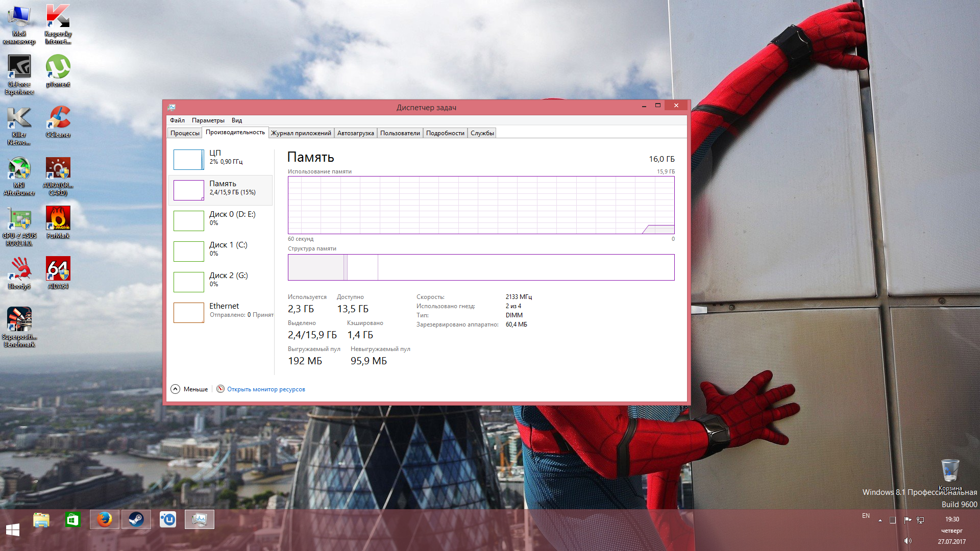
Task: Click the volume speaker tray icon
Action: pos(908,541)
